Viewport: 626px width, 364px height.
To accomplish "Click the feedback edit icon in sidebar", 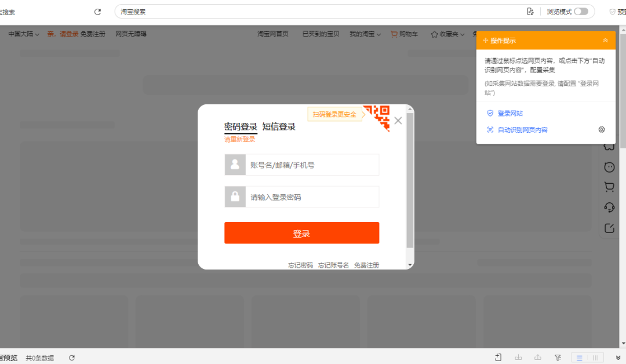I will (x=609, y=228).
